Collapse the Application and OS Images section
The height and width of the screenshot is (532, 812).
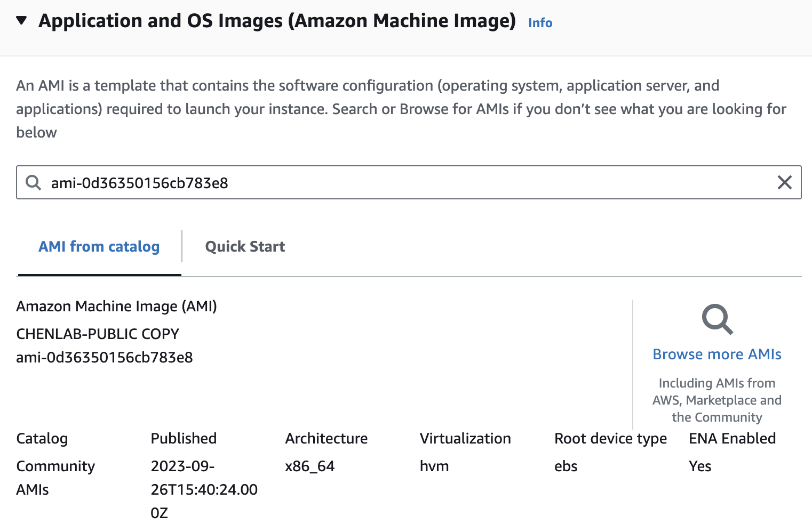coord(21,21)
